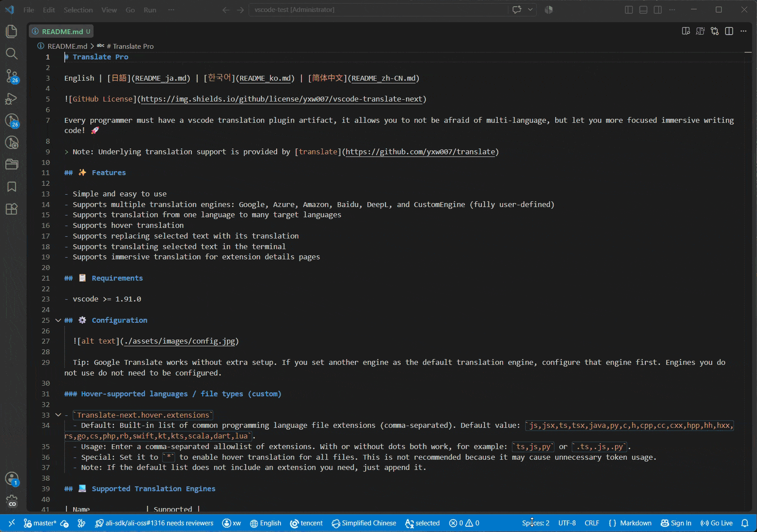The height and width of the screenshot is (532, 757).
Task: Click the README_ja.md link on line 3
Action: point(161,78)
